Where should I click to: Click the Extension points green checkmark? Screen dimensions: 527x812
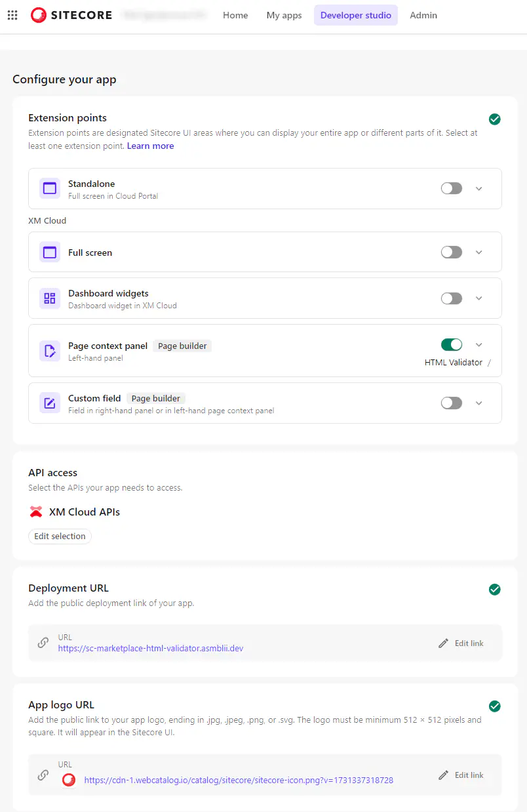(x=495, y=119)
